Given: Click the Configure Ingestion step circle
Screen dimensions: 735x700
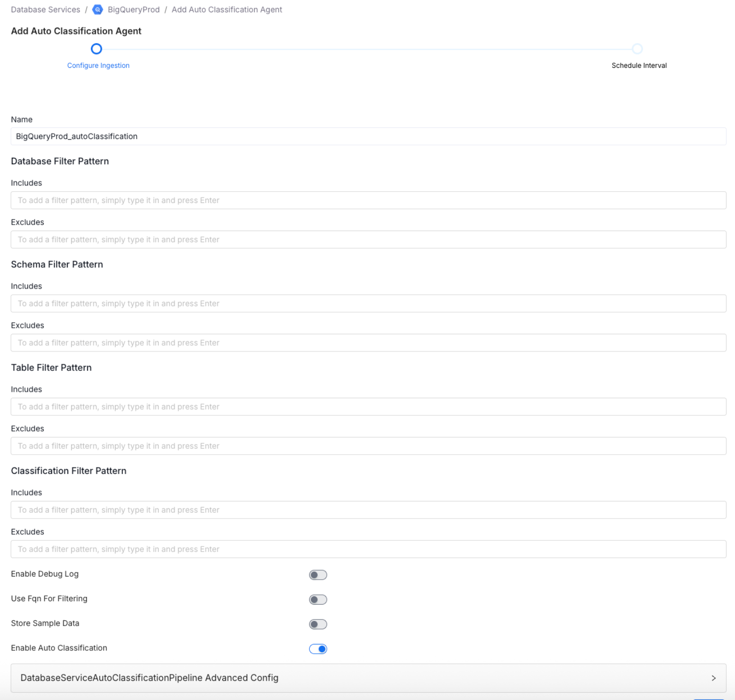Looking at the screenshot, I should pos(96,49).
